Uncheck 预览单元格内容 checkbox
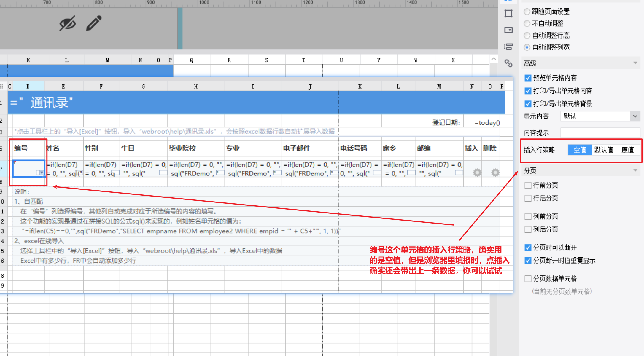 (x=528, y=78)
